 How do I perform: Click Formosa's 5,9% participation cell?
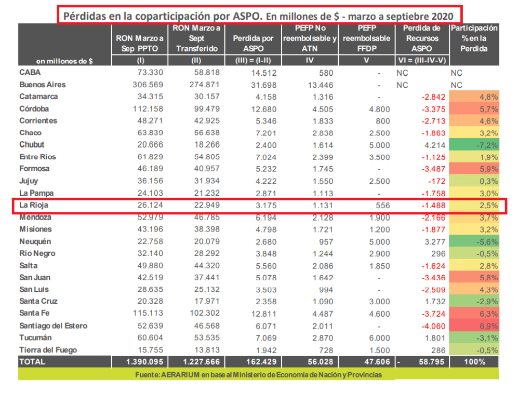[474, 169]
